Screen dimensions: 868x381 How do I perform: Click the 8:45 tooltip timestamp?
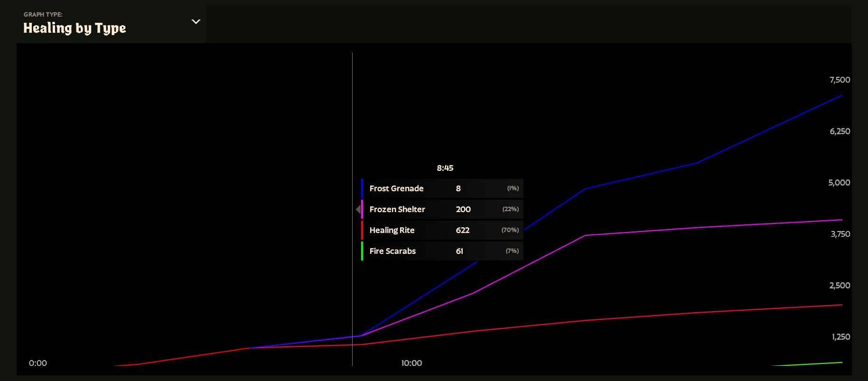(445, 168)
